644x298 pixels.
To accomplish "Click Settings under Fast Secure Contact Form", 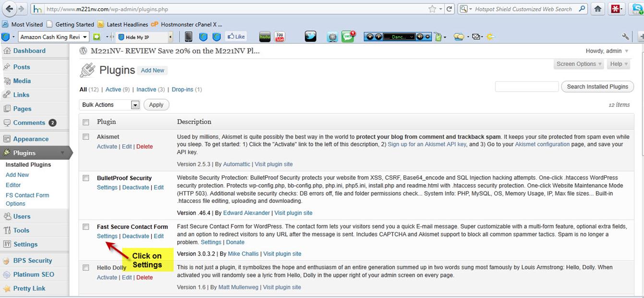I will tap(107, 236).
